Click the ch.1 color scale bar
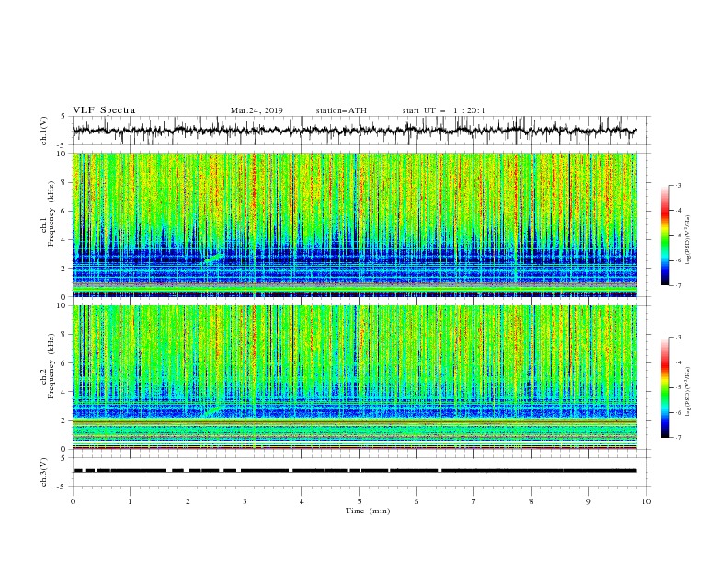 665,236
